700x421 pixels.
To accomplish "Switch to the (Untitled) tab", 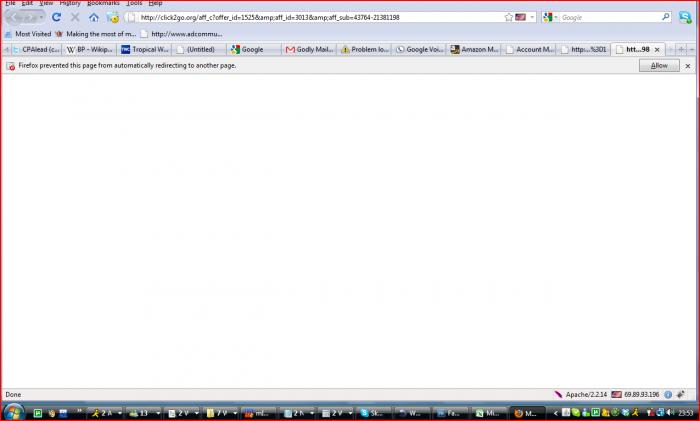I will click(200, 50).
